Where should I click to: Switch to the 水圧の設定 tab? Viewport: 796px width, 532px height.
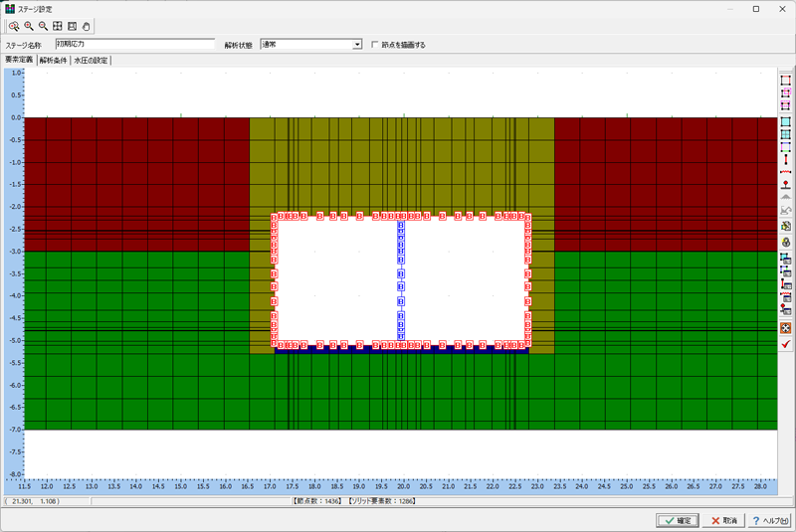point(91,61)
